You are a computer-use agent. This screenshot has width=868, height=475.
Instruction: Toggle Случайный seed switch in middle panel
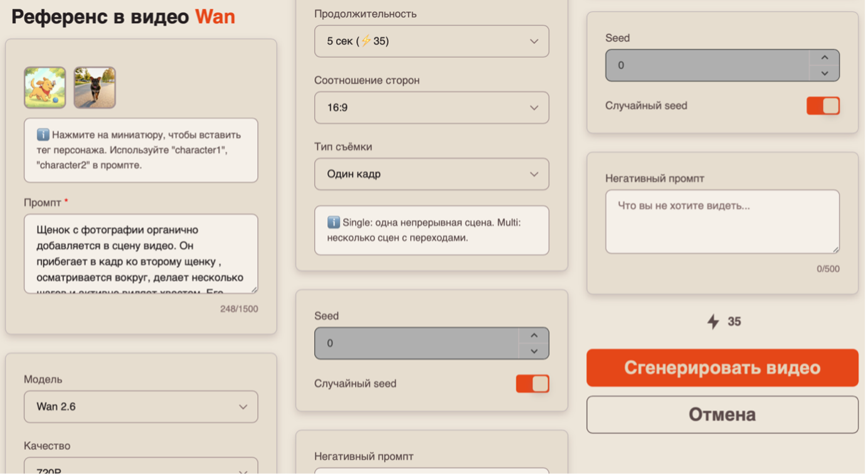532,384
